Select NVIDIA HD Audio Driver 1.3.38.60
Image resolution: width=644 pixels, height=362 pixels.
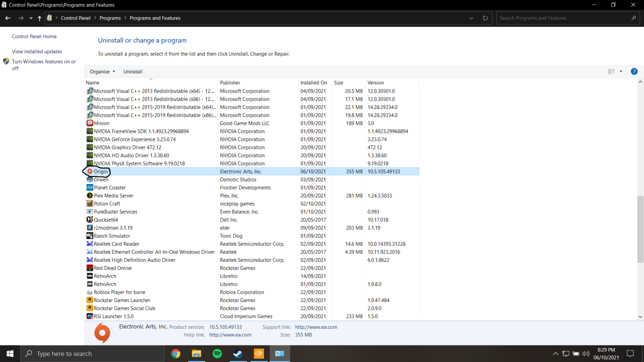click(252, 155)
